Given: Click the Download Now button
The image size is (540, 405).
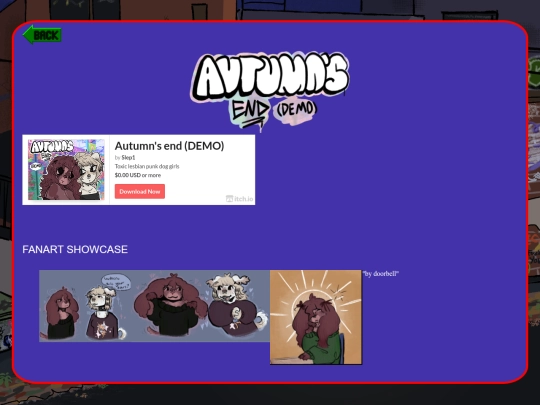Looking at the screenshot, I should click(140, 191).
